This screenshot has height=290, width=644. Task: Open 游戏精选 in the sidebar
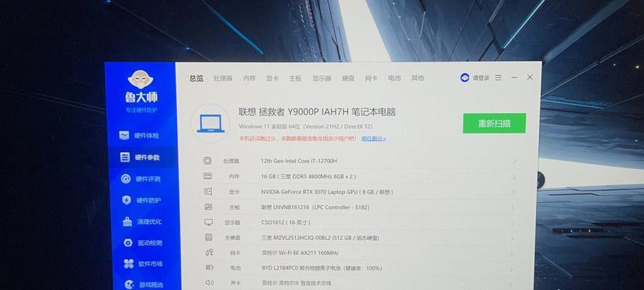144,284
